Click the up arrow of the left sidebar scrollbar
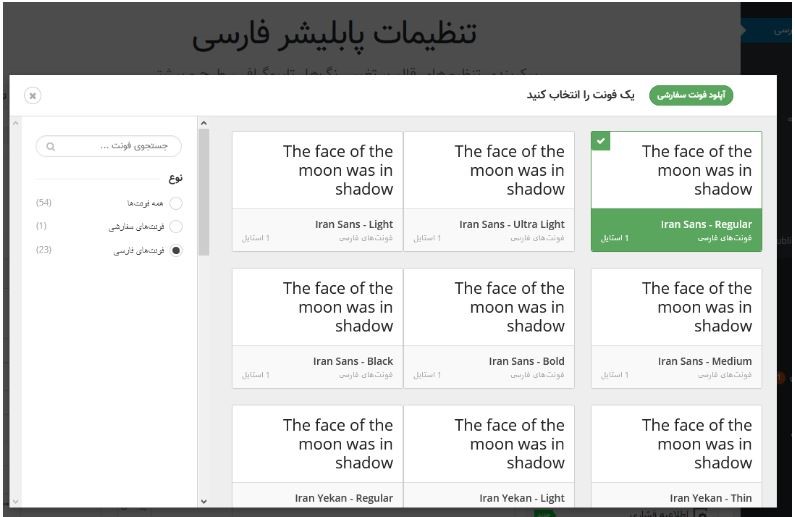 [15, 123]
